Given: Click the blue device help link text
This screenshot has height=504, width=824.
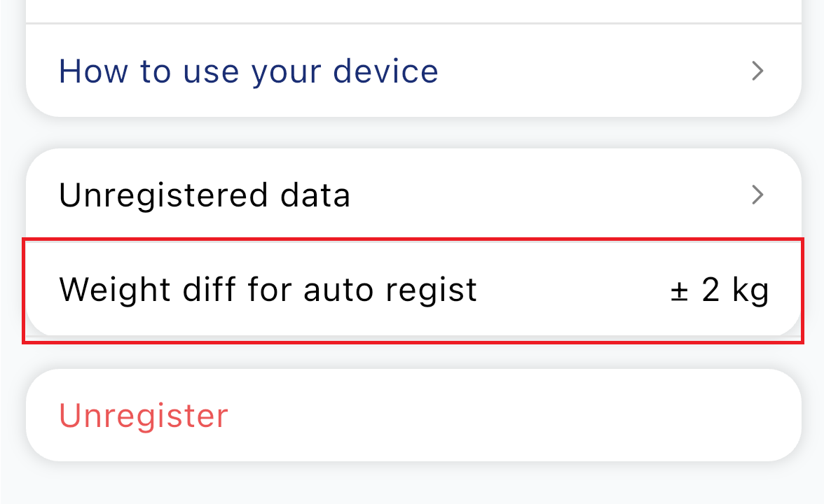Looking at the screenshot, I should pyautogui.click(x=248, y=71).
